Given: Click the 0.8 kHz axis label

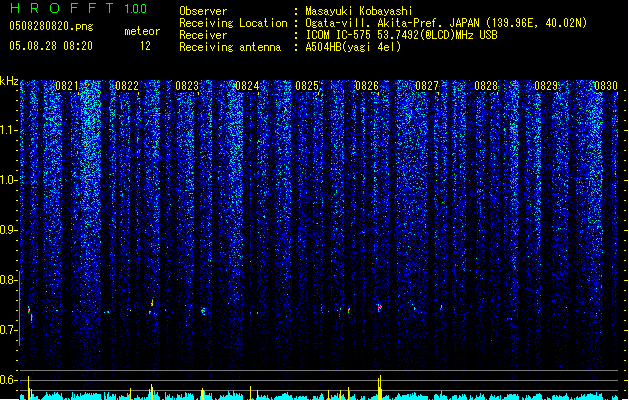Looking at the screenshot, I should (x=9, y=280).
